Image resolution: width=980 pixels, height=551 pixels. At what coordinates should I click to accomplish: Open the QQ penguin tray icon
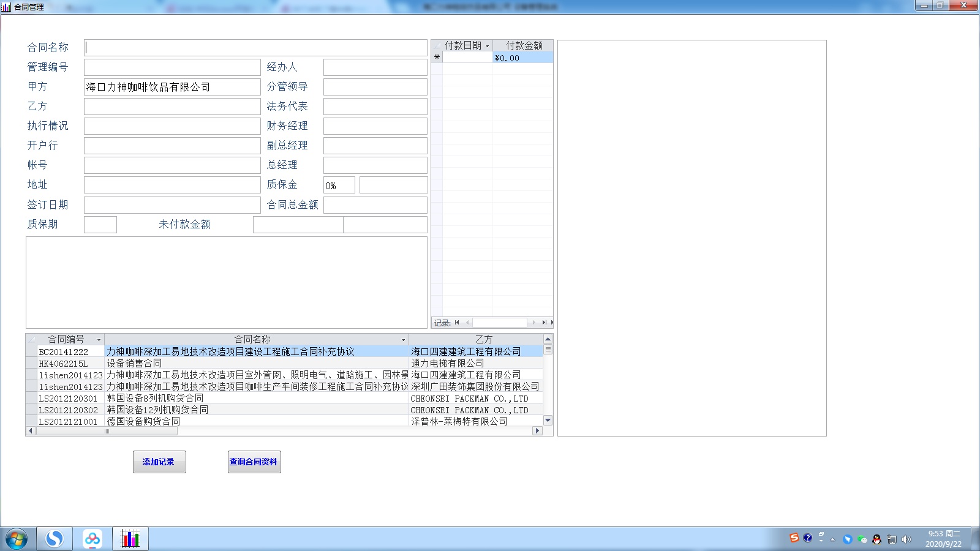[876, 539]
